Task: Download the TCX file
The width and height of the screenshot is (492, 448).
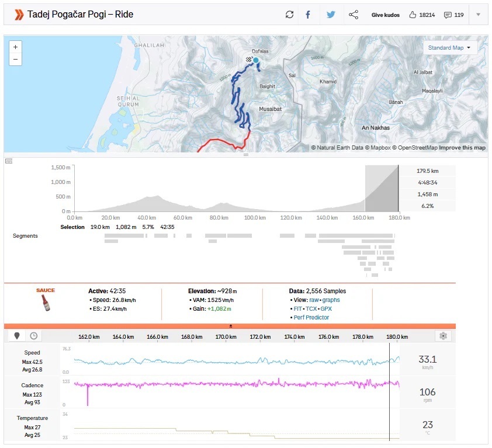Action: click(x=311, y=309)
